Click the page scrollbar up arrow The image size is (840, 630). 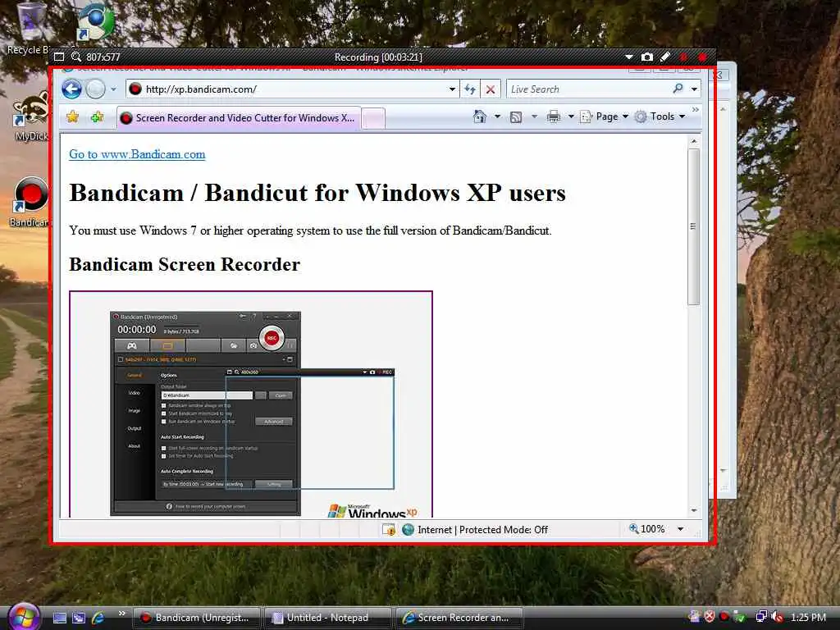point(694,141)
